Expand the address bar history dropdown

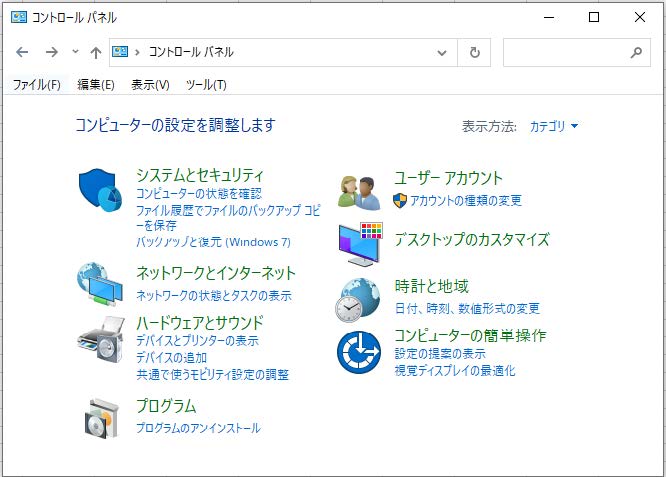(x=442, y=53)
